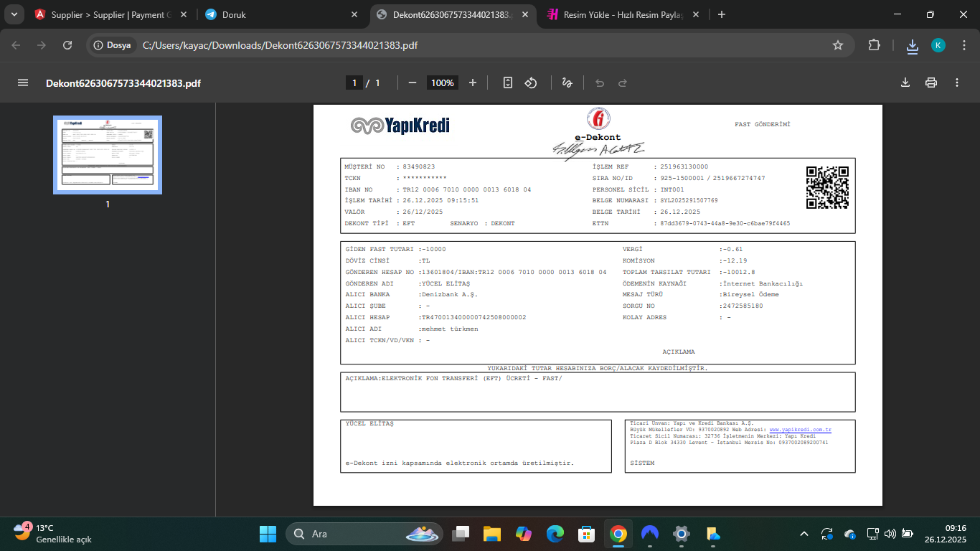Click the YapıKredi logo in document
The height and width of the screenshot is (551, 980).
click(400, 126)
